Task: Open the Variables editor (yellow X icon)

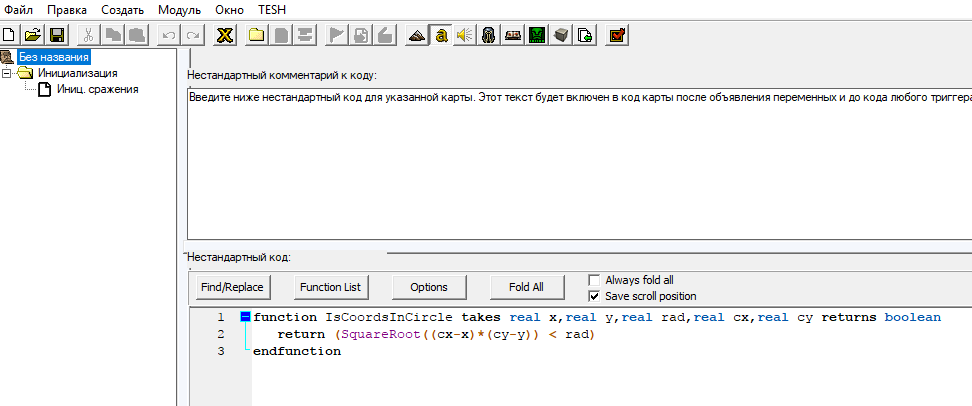Action: click(225, 35)
